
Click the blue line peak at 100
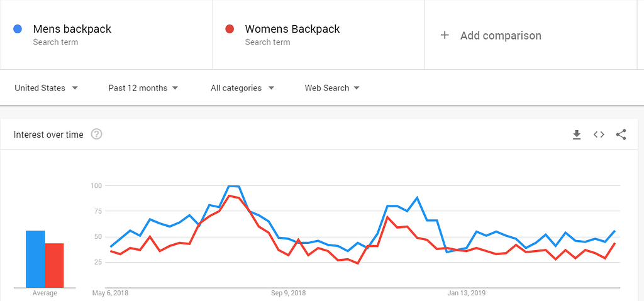[x=233, y=186]
